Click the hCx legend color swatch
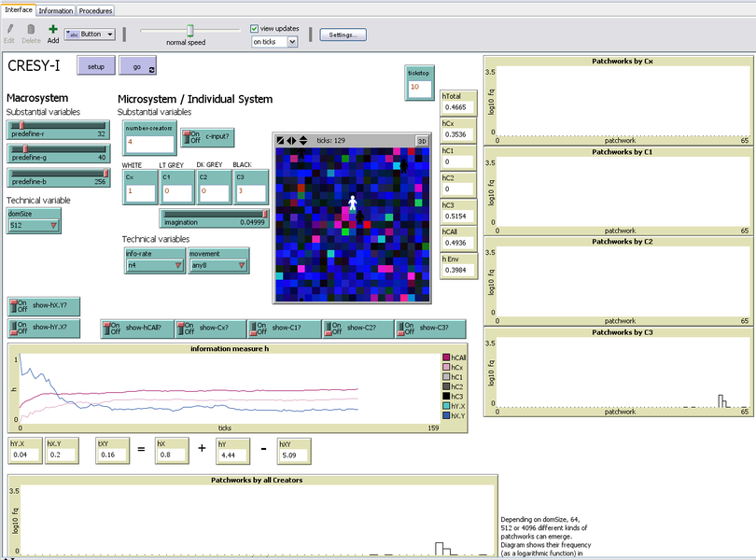The width and height of the screenshot is (756, 560). coord(446,367)
